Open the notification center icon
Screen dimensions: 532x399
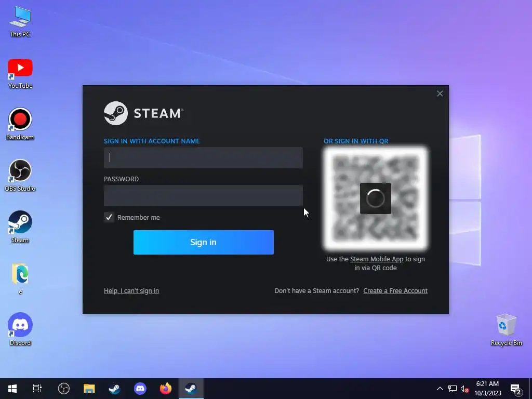point(516,390)
